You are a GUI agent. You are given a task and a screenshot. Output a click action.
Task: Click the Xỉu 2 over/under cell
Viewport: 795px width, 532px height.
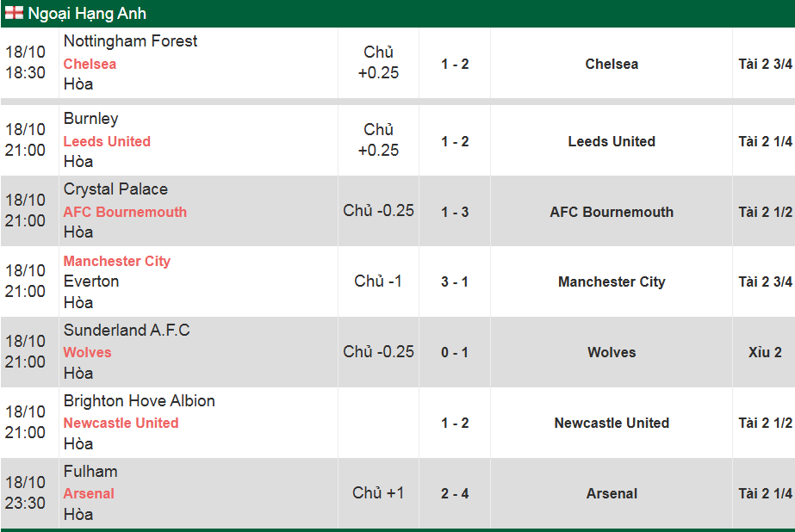[765, 352]
